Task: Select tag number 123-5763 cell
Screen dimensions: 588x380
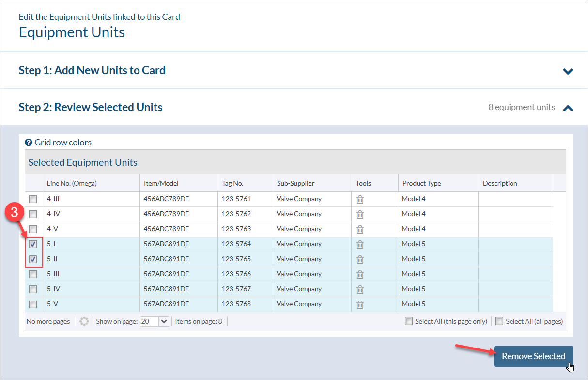Action: tap(245, 229)
